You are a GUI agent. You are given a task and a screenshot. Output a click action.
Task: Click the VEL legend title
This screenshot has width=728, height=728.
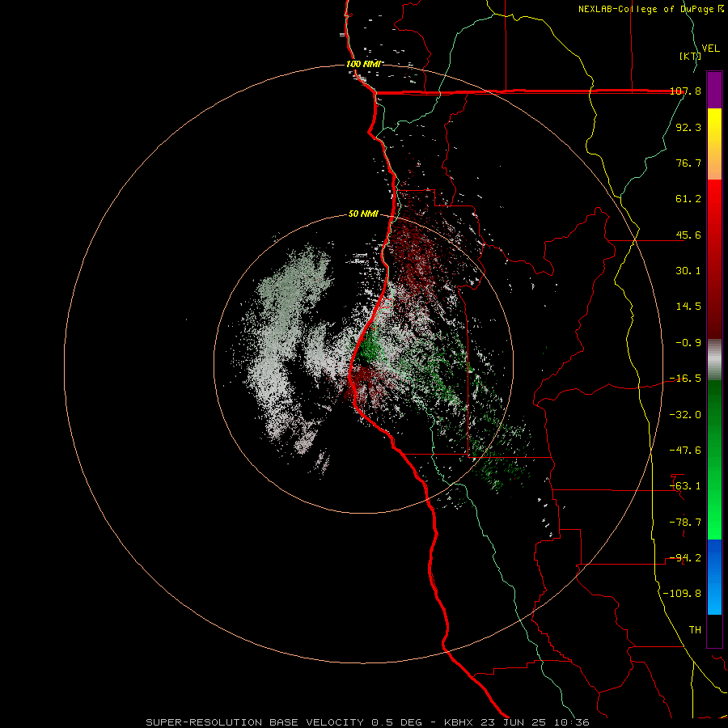coord(710,49)
